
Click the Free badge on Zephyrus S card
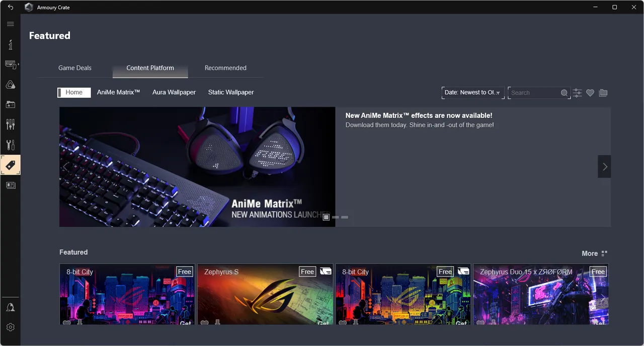pyautogui.click(x=307, y=271)
